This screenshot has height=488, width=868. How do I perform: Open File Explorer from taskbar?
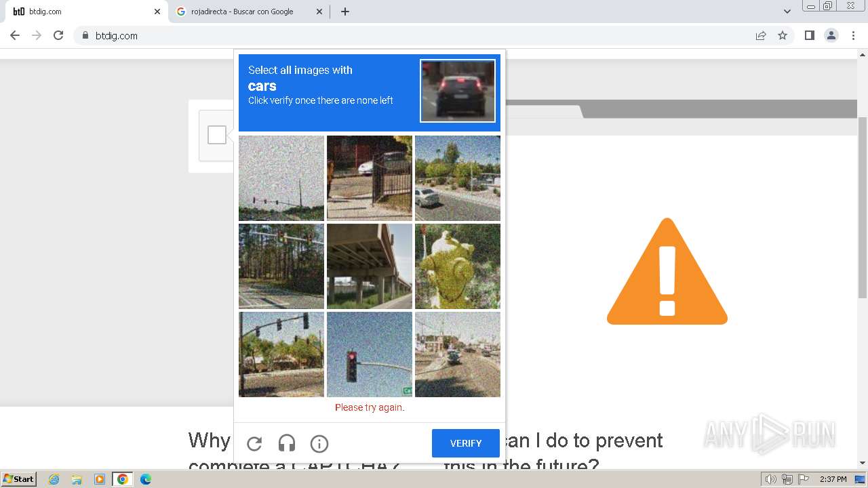coord(77,479)
